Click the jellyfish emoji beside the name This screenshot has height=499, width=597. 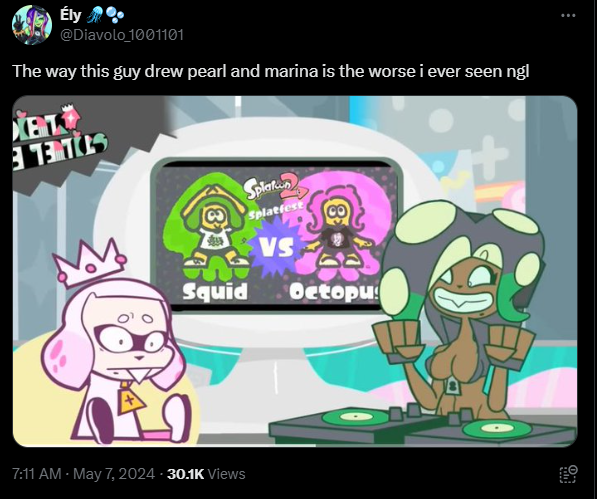click(x=94, y=15)
